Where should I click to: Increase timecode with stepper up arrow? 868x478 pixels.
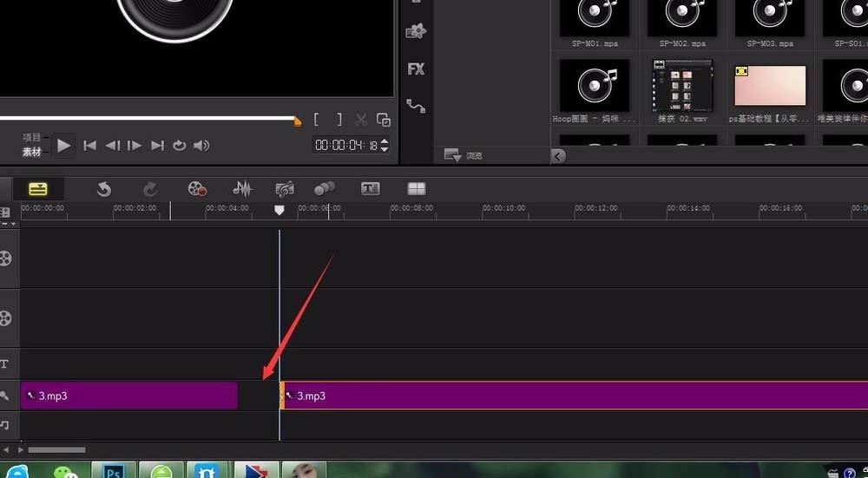click(385, 141)
